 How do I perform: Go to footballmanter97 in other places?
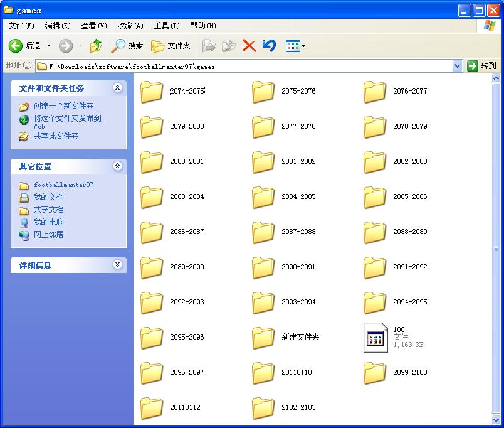[x=64, y=185]
